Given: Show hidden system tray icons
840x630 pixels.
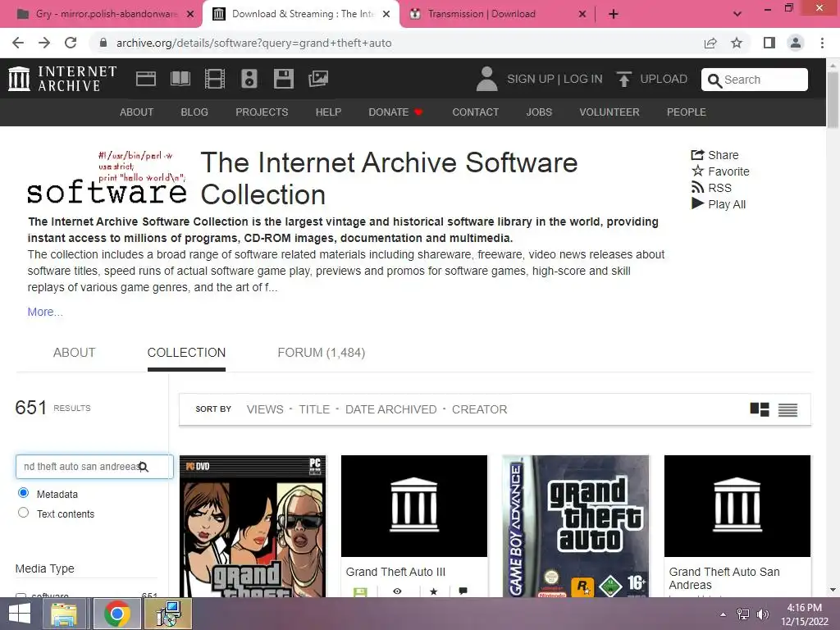Looking at the screenshot, I should tap(724, 614).
